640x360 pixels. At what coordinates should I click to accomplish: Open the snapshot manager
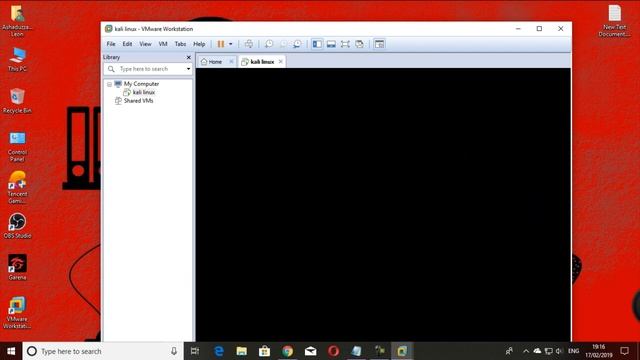(297, 44)
